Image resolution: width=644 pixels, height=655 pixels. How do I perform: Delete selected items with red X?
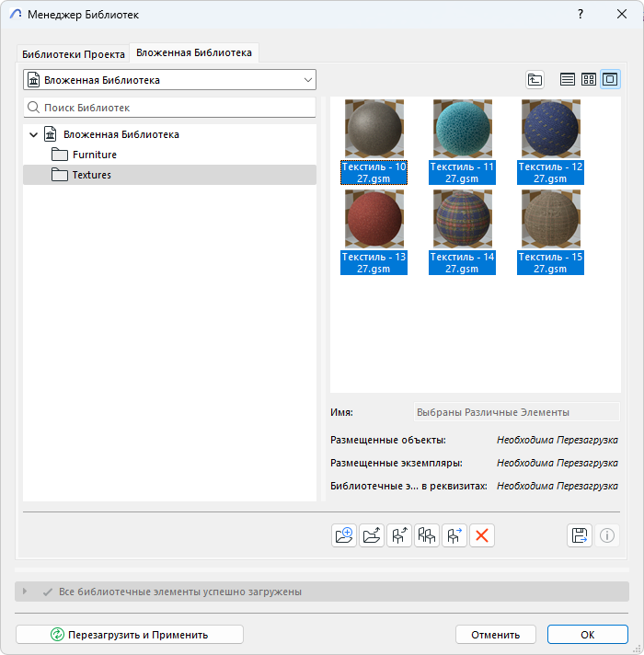(x=482, y=535)
